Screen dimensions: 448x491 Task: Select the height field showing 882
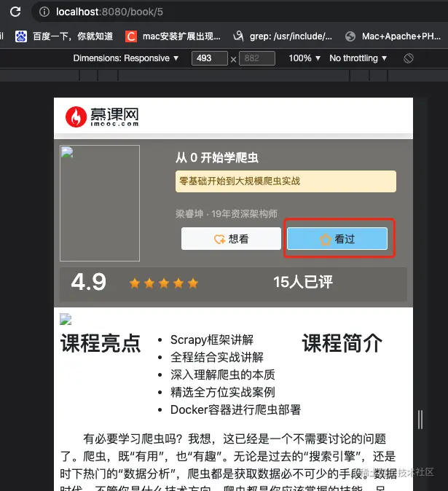pyautogui.click(x=257, y=58)
